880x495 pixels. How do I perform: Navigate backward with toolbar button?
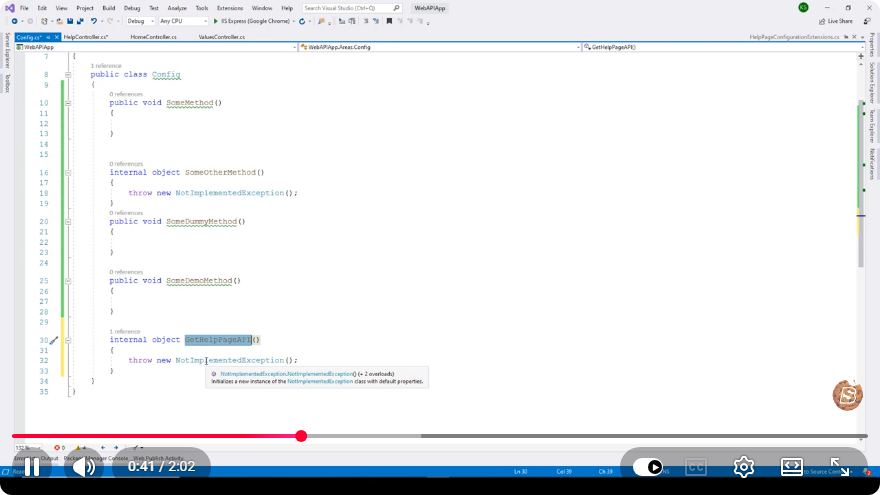(15, 21)
